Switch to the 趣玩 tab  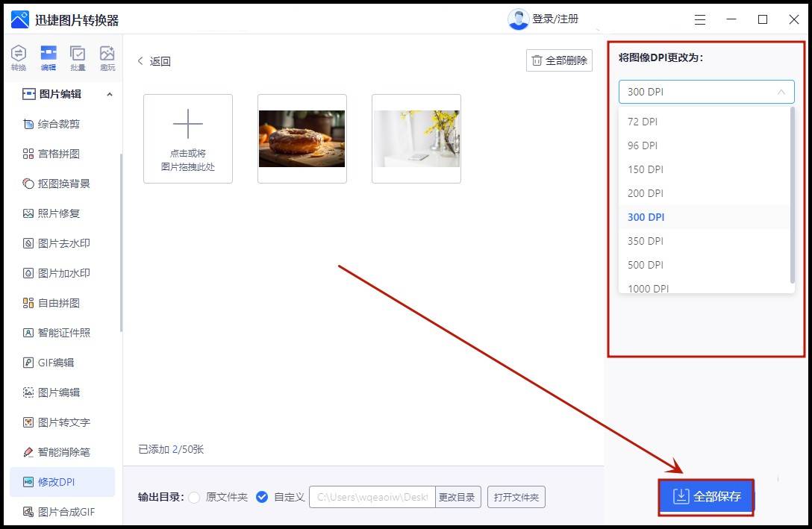pyautogui.click(x=107, y=57)
